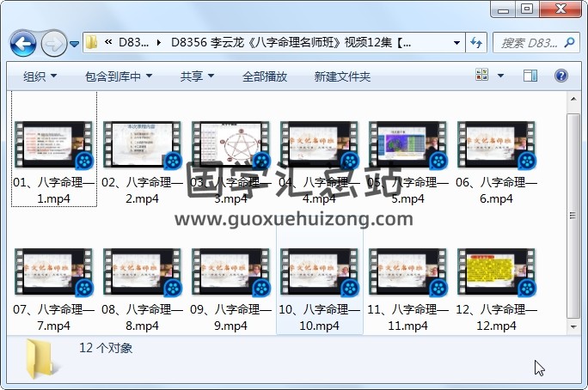Image resolution: width=588 pixels, height=390 pixels.
Task: Click the 12 个对象 status text
Action: tap(106, 348)
